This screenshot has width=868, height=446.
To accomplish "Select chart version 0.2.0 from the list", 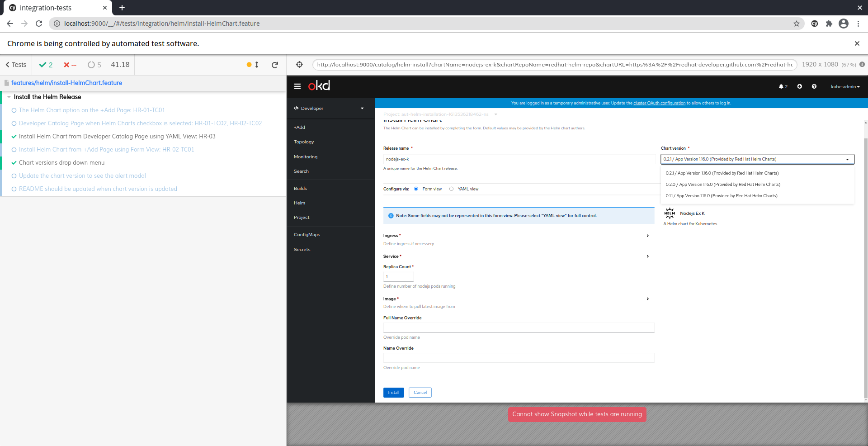I will [x=722, y=184].
